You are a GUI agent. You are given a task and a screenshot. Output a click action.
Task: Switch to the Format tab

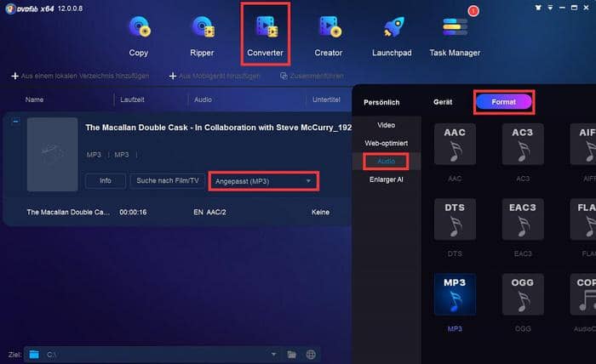coord(504,102)
